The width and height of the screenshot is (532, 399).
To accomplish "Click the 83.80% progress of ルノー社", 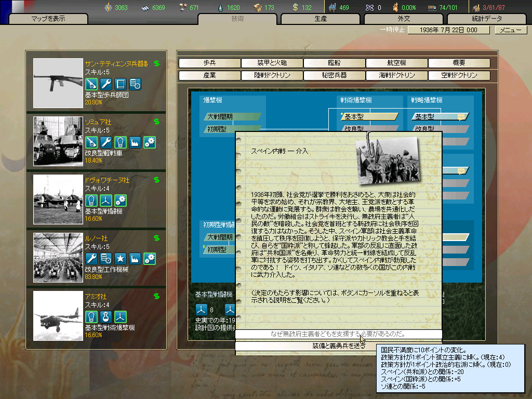I will click(94, 277).
